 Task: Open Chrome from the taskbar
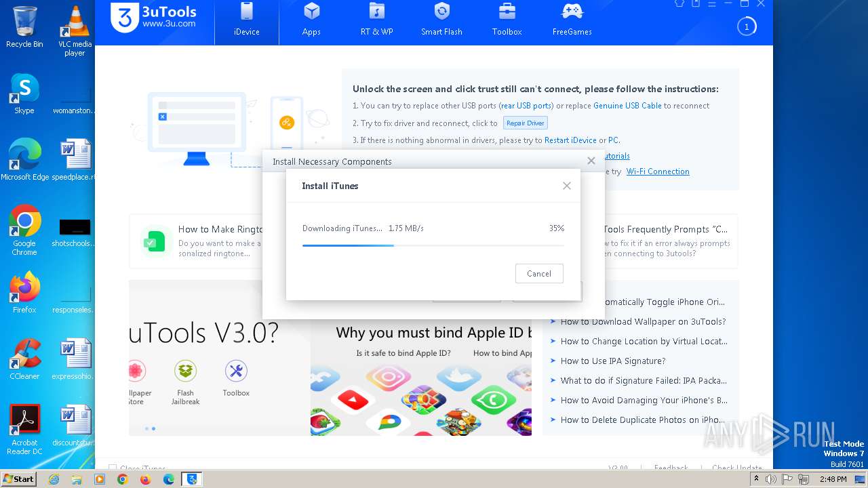[x=123, y=479]
